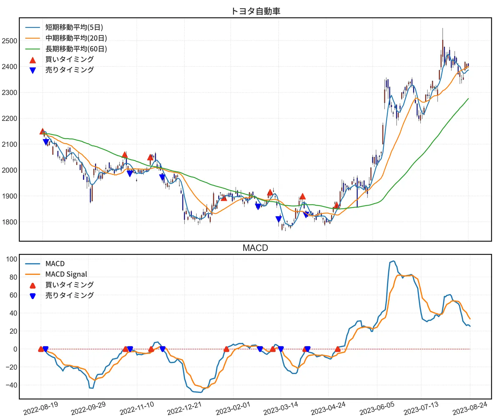Select the MACD Signal legend label
The image size is (504, 420).
point(66,274)
